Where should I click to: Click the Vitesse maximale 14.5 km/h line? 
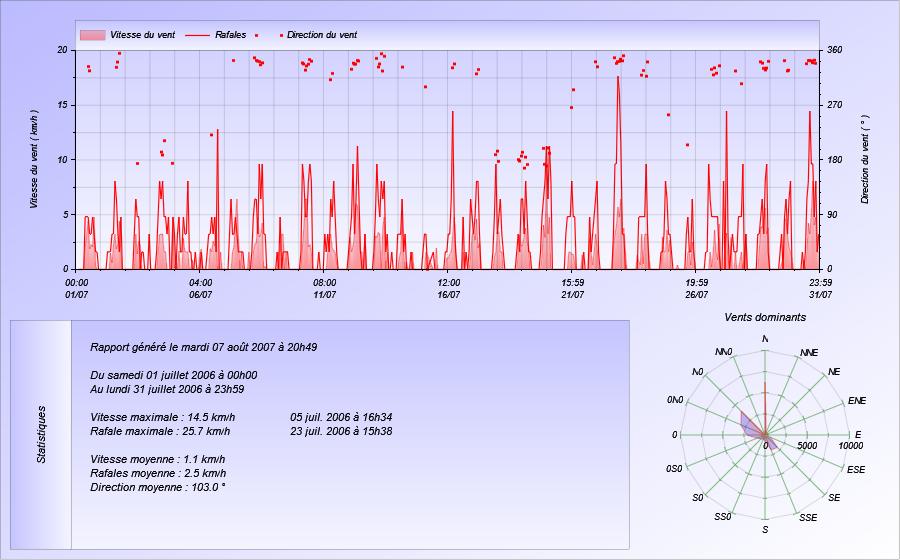(162, 417)
